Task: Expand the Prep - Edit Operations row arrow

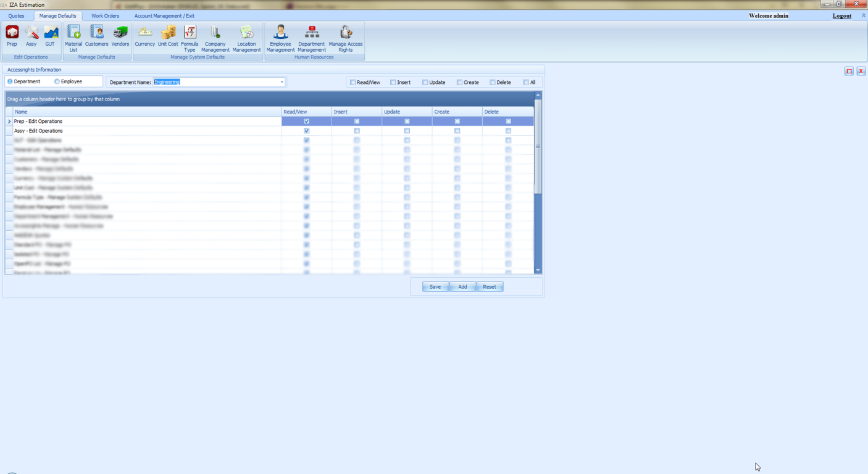Action: [x=9, y=122]
